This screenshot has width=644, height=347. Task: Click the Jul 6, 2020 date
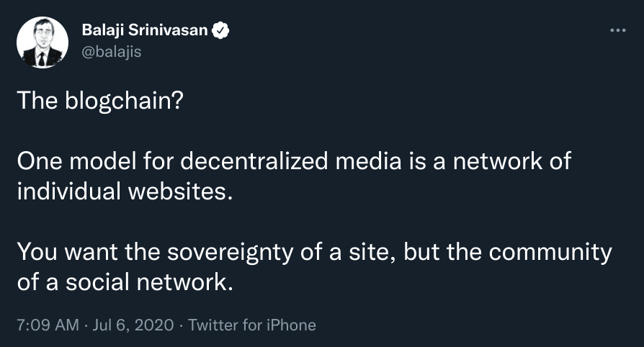(x=133, y=325)
